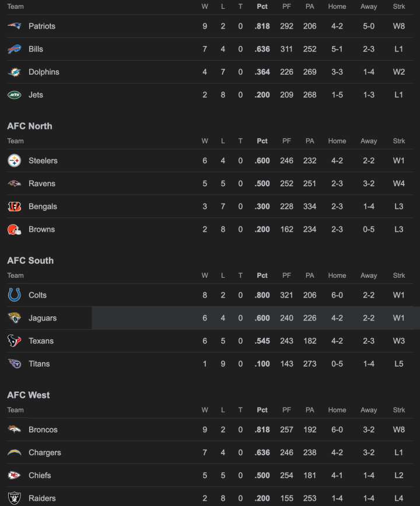
Task: Click Pct column header in AFC North
Action: click(262, 141)
